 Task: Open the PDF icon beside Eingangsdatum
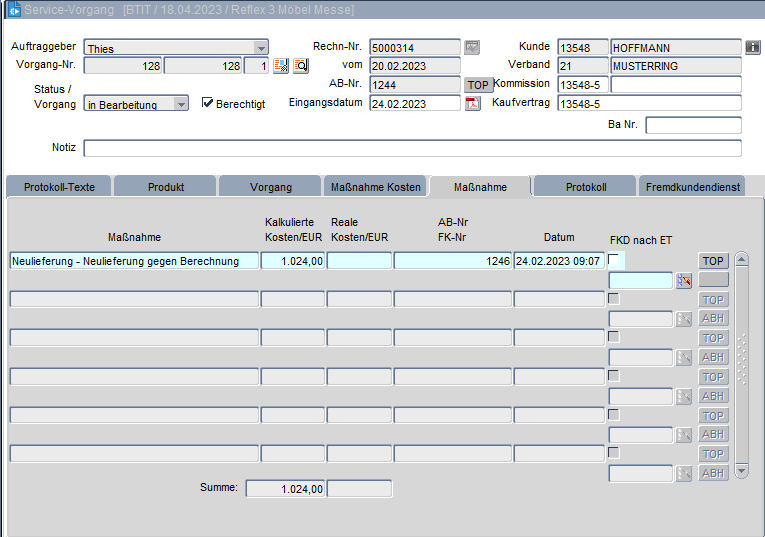tap(473, 104)
